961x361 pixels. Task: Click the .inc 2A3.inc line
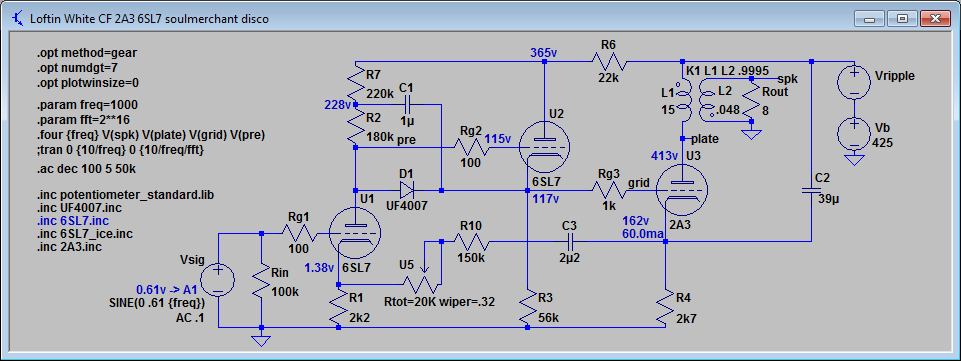coord(69,247)
